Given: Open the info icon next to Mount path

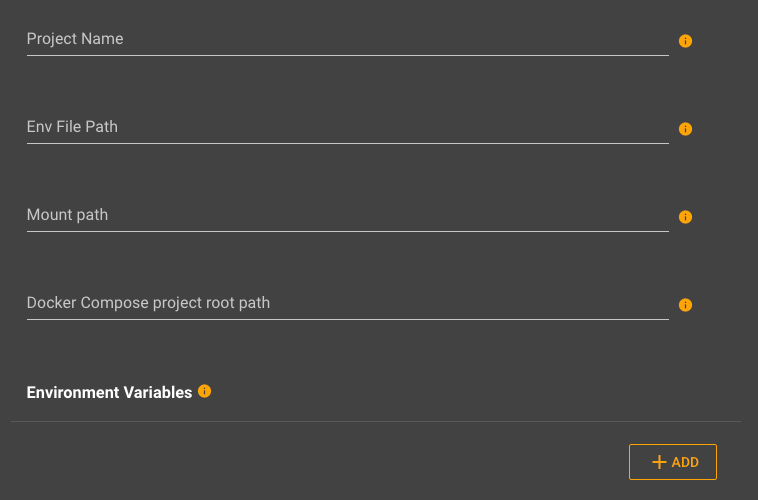Looking at the screenshot, I should (x=685, y=217).
